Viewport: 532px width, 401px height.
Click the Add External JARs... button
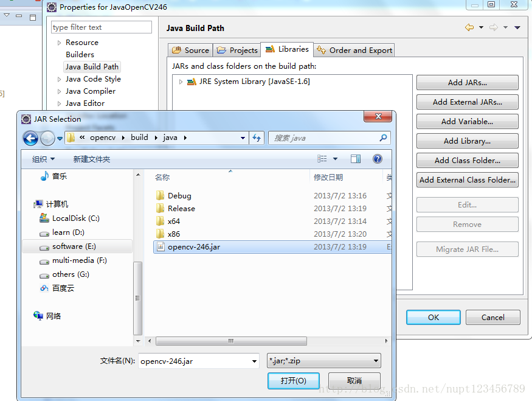pos(467,102)
